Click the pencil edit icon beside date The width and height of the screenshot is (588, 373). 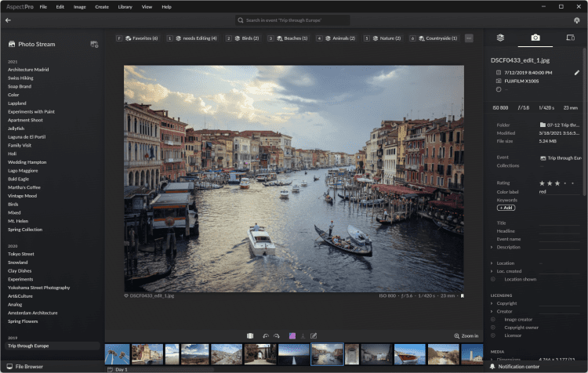(x=577, y=72)
